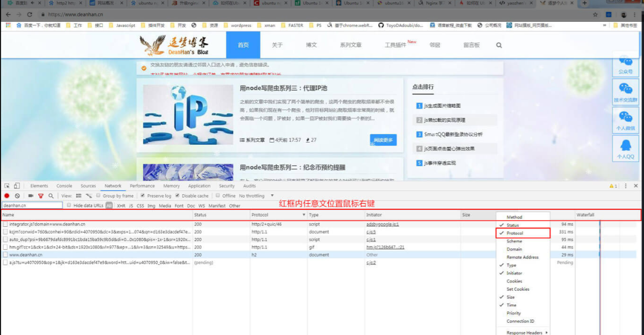Image resolution: width=644 pixels, height=335 pixels.
Task: Enable the Offline checkbox
Action: click(217, 196)
